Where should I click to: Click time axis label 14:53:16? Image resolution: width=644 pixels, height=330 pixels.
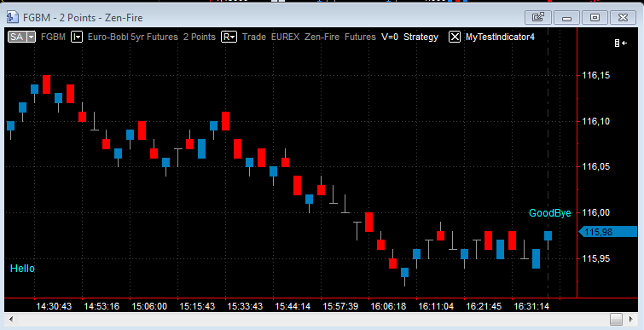[102, 306]
